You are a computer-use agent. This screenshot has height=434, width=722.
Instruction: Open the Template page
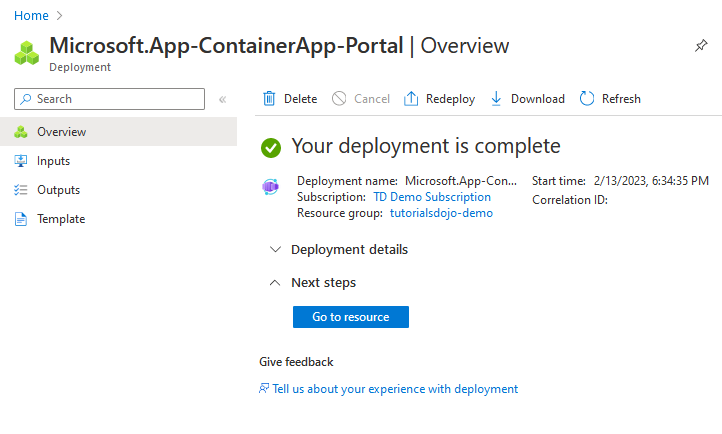[x=61, y=219]
